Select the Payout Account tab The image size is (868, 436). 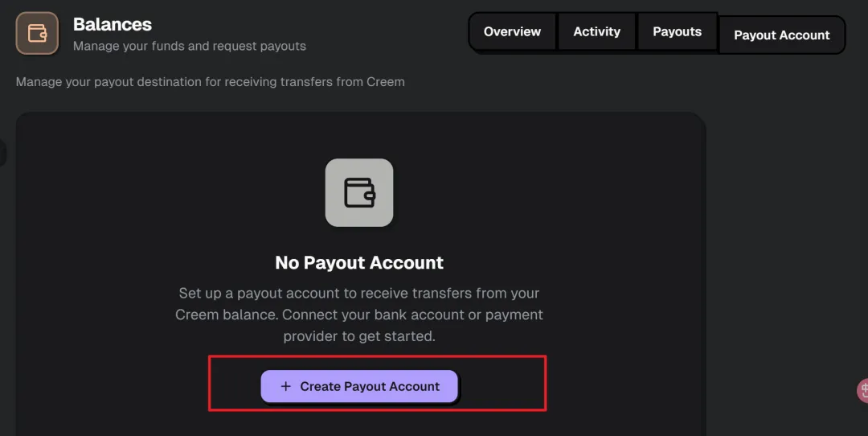[781, 35]
